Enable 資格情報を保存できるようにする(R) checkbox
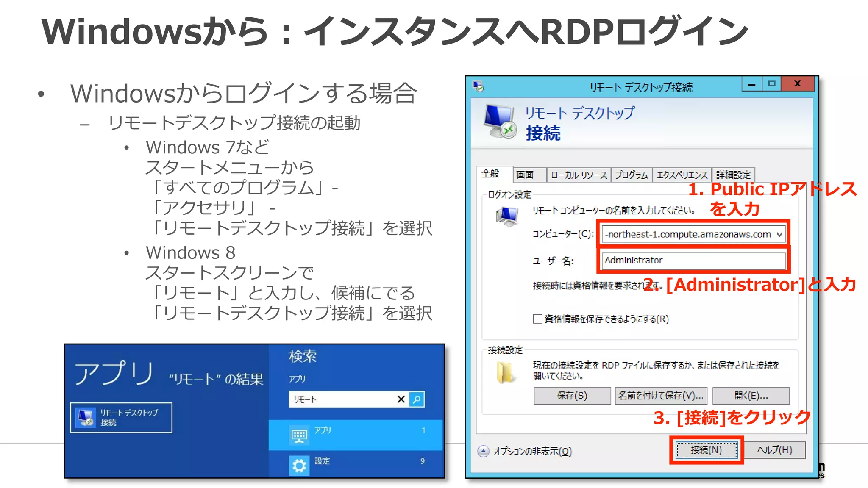868x488 pixels. pos(537,319)
